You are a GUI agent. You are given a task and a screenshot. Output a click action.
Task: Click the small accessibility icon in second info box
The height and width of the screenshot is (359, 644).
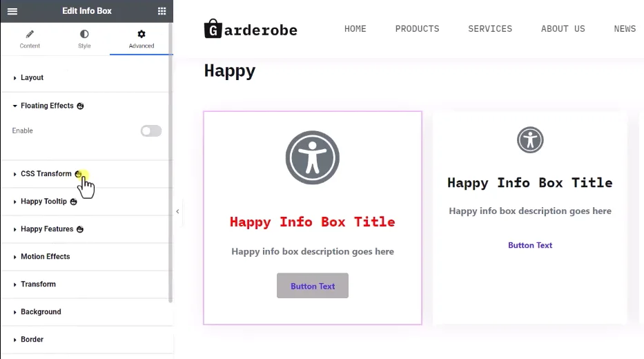530,139
